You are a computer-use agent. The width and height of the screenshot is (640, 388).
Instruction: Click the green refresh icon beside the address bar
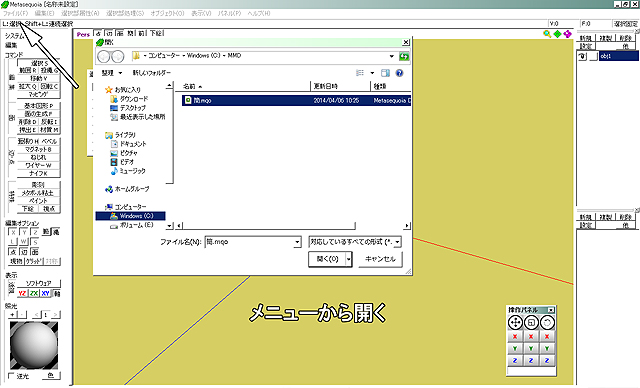404,56
